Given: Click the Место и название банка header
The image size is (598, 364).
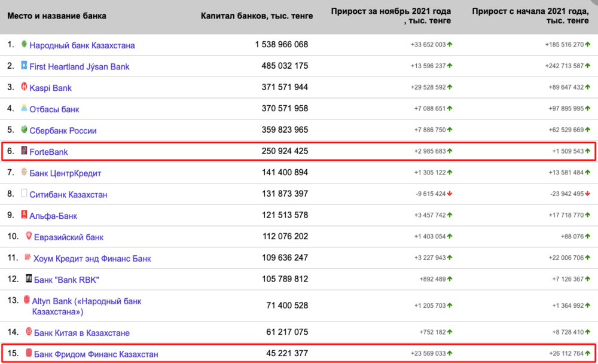Looking at the screenshot, I should pyautogui.click(x=56, y=16).
